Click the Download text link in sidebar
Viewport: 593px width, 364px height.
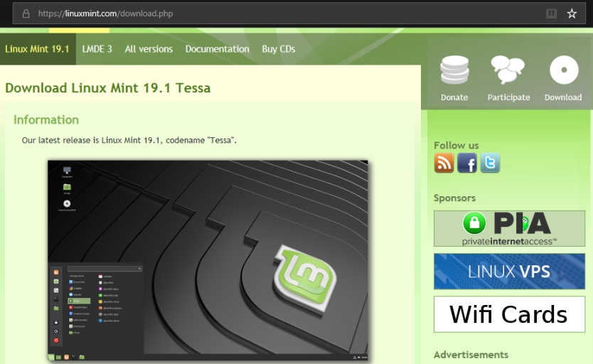[x=563, y=97]
